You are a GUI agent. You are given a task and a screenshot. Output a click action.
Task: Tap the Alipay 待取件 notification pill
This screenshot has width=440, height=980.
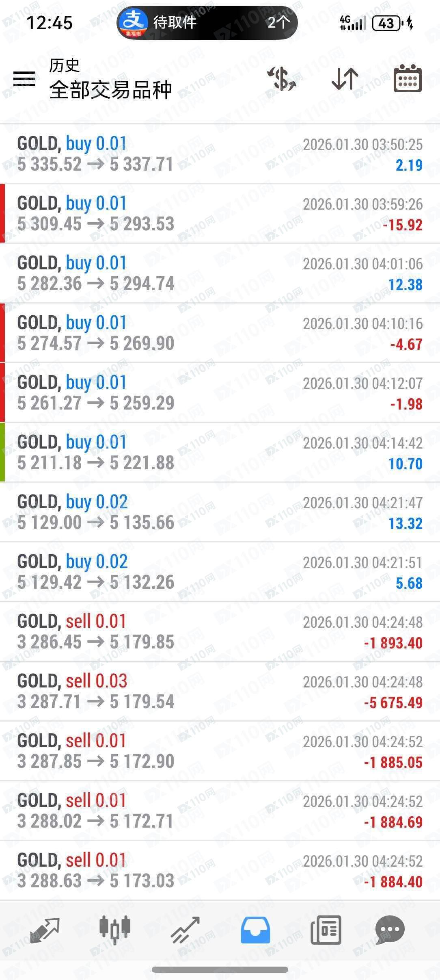tap(207, 22)
